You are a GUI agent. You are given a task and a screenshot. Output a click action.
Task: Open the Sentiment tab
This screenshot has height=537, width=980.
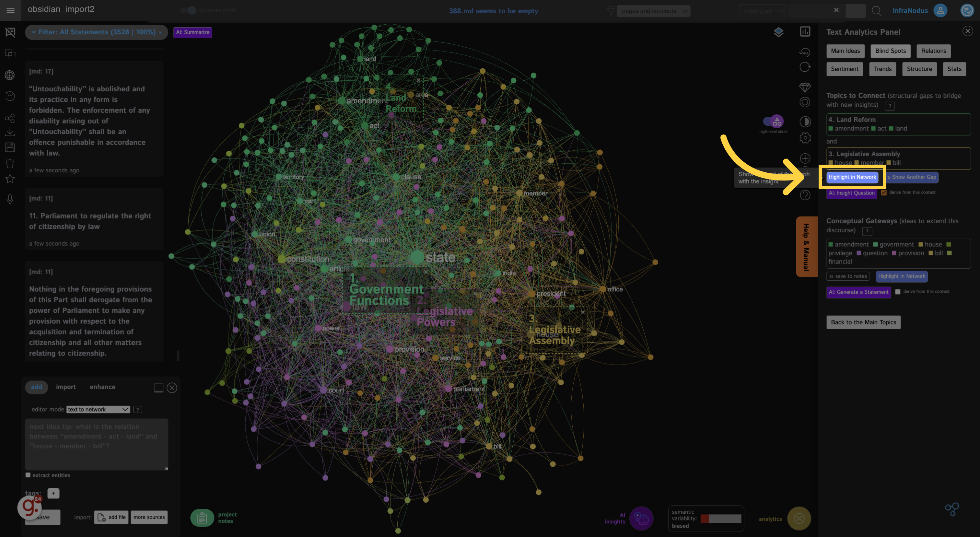[845, 69]
